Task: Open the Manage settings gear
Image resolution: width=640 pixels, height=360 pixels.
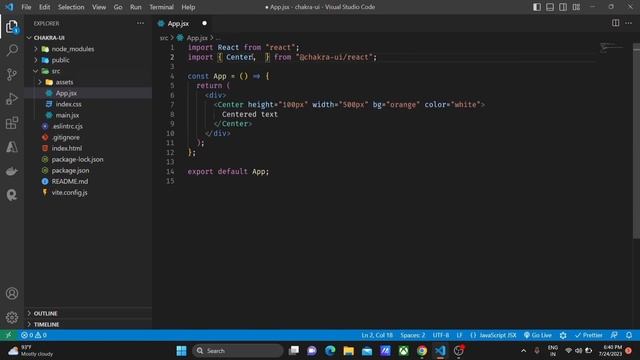Action: [x=12, y=317]
